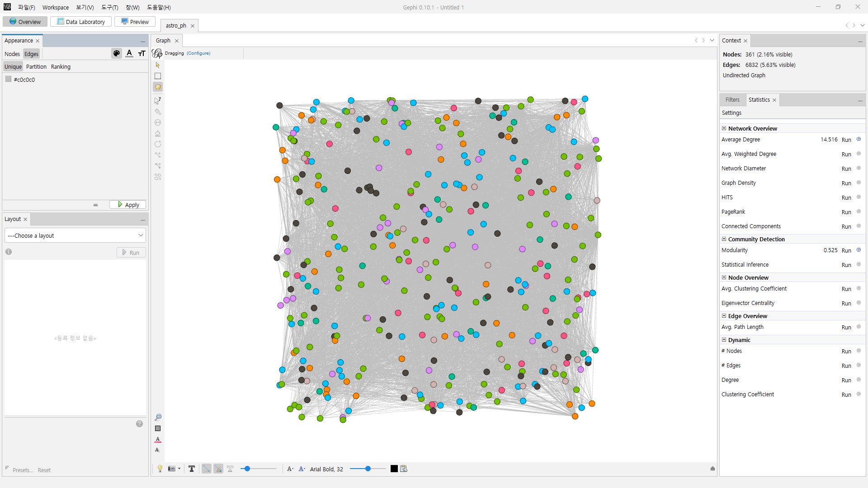
Task: Activate the hand dragging tool
Action: (158, 87)
